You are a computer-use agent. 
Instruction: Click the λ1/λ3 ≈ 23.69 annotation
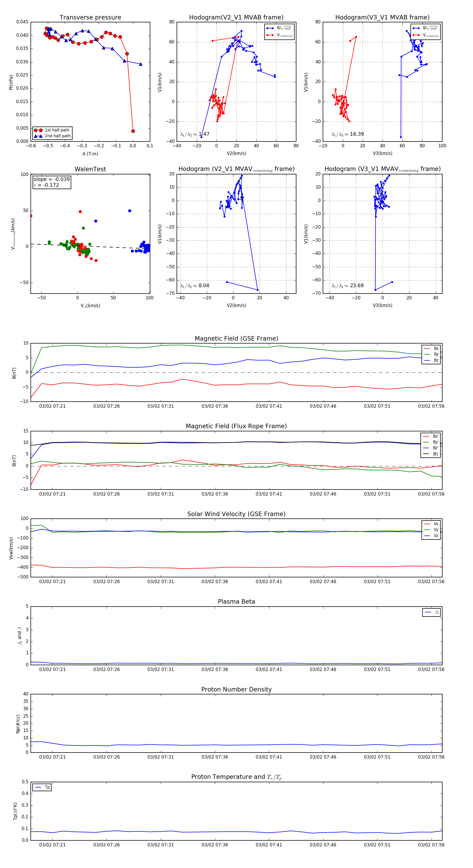tap(347, 286)
